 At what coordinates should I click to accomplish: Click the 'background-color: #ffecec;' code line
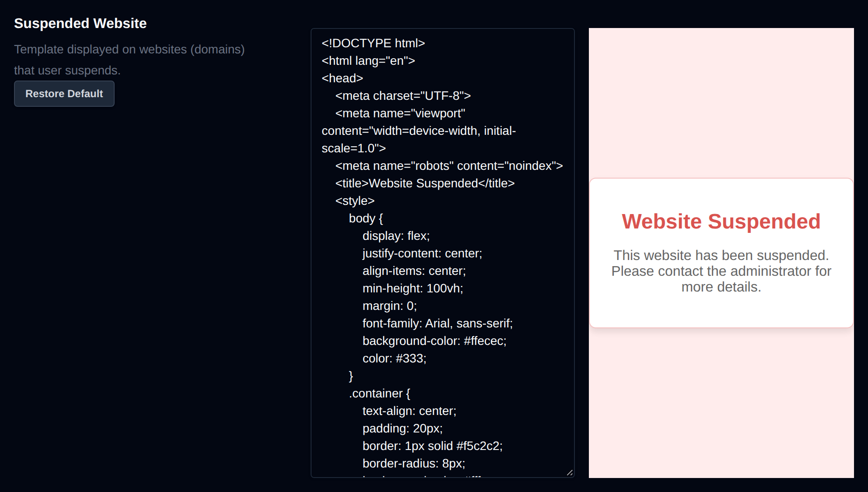[434, 341]
